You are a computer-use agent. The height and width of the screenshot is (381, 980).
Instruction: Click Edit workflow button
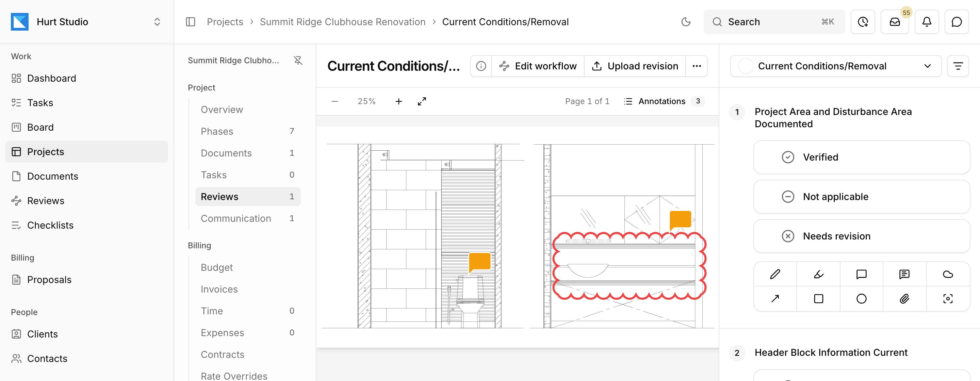coord(538,66)
